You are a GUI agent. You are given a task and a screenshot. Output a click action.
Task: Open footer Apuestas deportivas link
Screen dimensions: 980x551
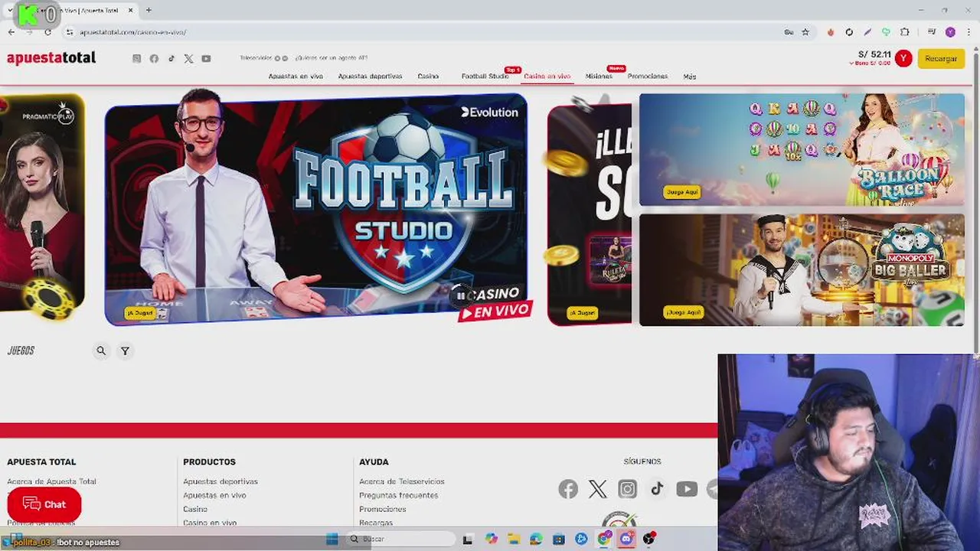[x=220, y=481]
